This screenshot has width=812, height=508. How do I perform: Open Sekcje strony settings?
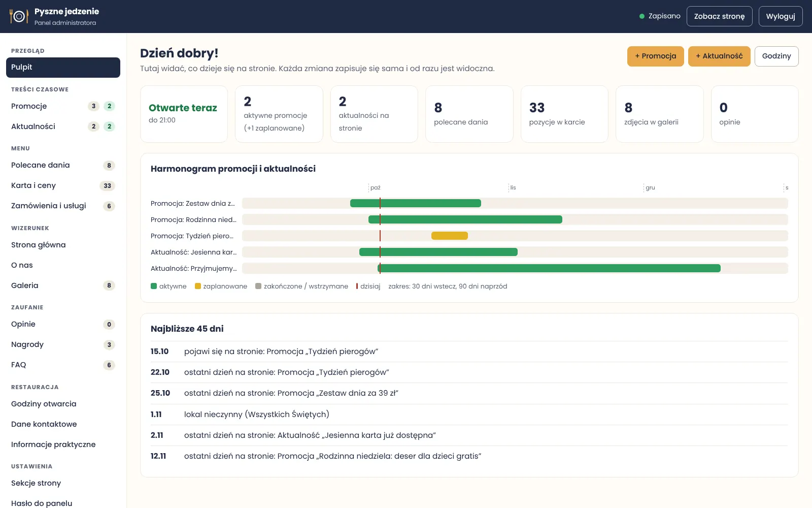pos(63,483)
